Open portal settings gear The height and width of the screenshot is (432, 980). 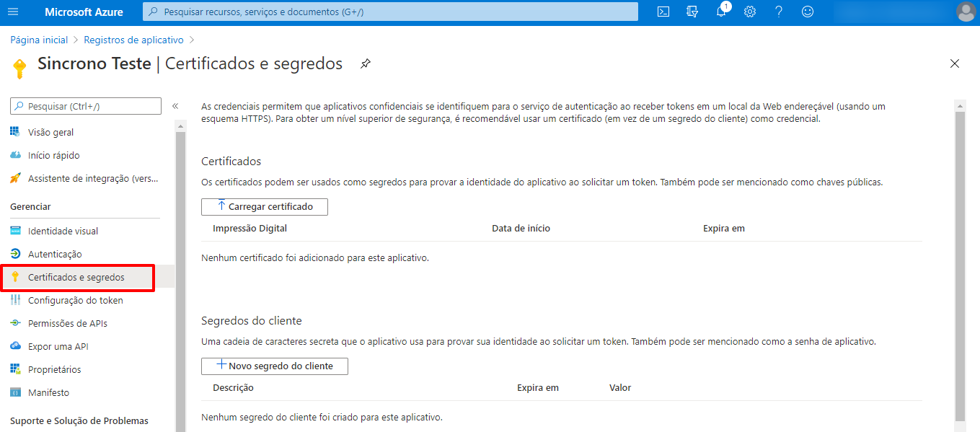pyautogui.click(x=750, y=12)
